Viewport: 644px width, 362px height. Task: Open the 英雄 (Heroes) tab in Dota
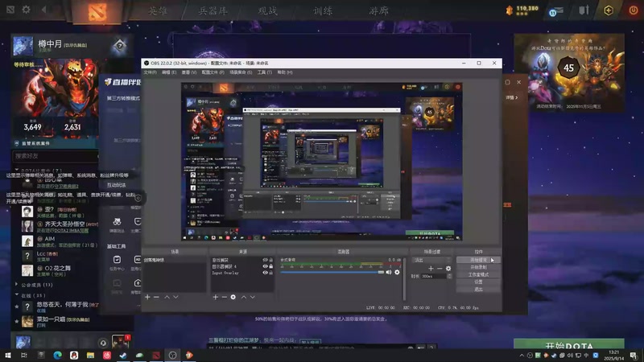coord(158,10)
